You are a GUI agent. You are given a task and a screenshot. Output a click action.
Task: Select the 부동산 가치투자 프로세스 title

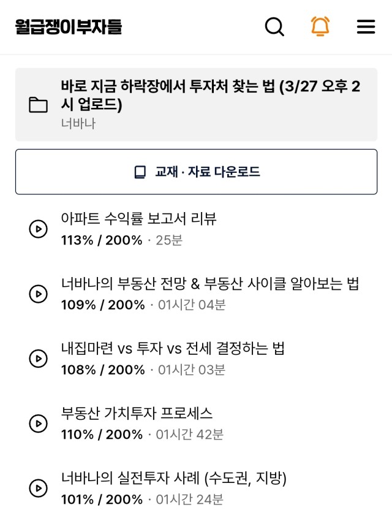coord(137,413)
